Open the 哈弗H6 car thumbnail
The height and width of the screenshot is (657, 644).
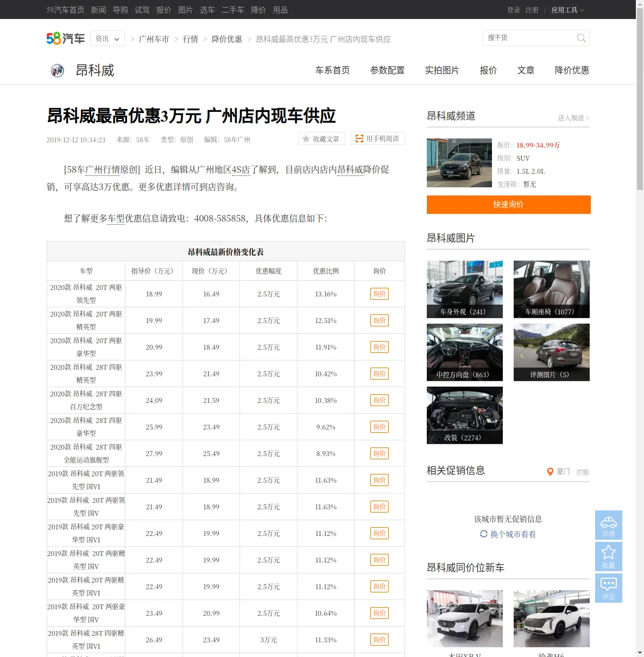click(552, 618)
